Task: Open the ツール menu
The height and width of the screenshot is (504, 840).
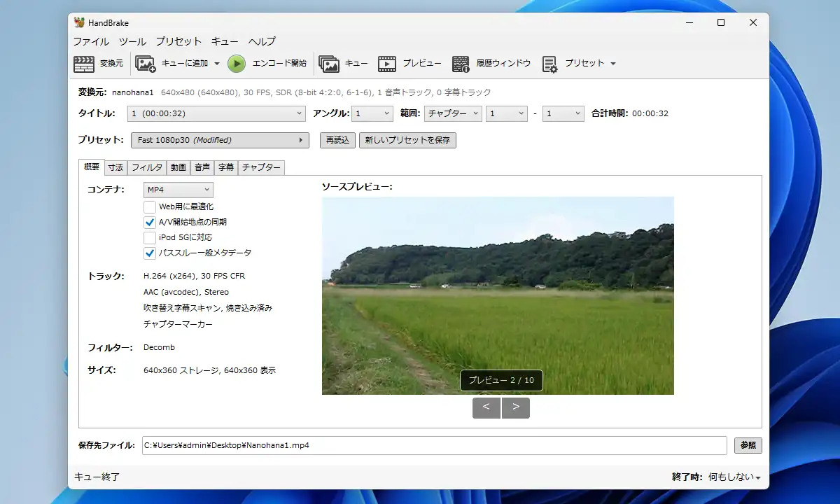Action: point(132,41)
